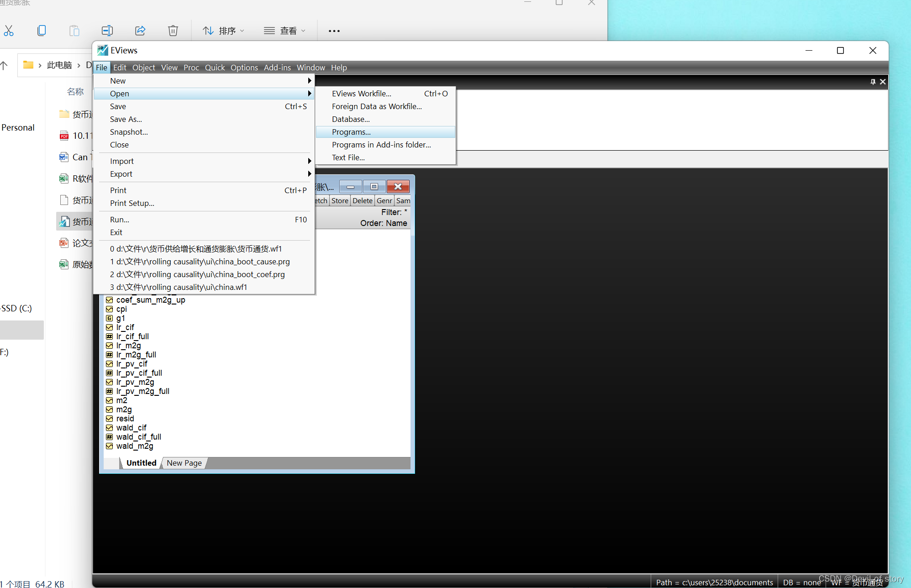Restore the workfile window using middle button
The width and height of the screenshot is (911, 588).
point(374,186)
